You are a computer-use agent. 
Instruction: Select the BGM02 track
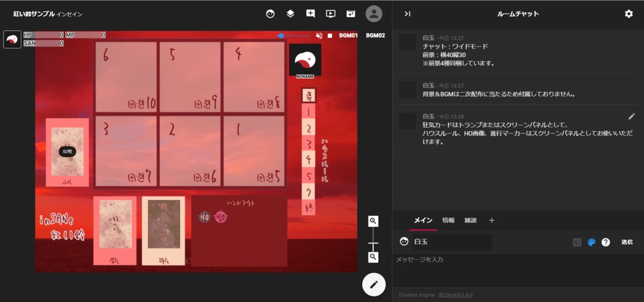click(375, 36)
